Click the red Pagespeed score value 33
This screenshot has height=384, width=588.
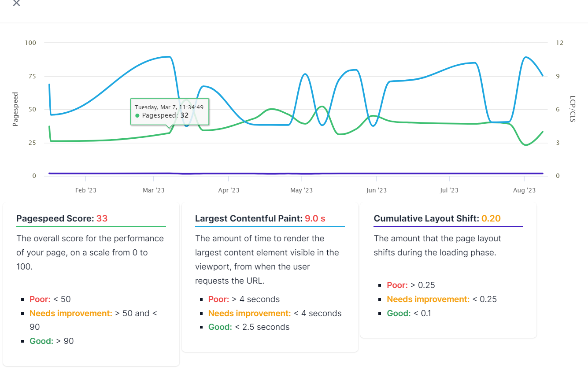pos(102,218)
